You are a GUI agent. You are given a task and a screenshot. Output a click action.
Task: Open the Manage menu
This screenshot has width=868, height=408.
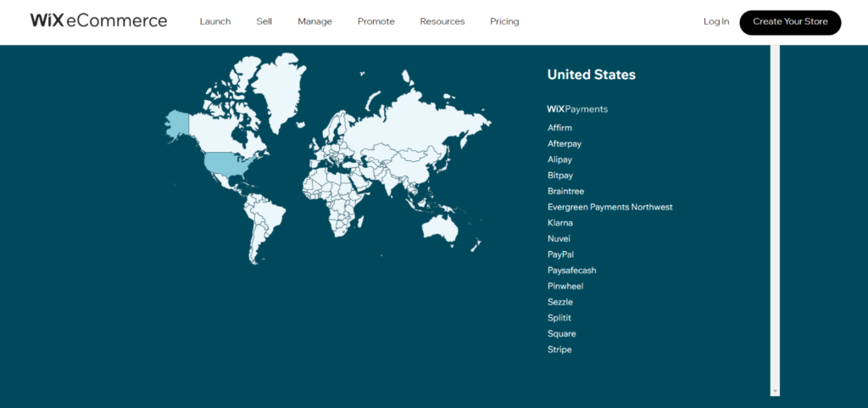[315, 21]
